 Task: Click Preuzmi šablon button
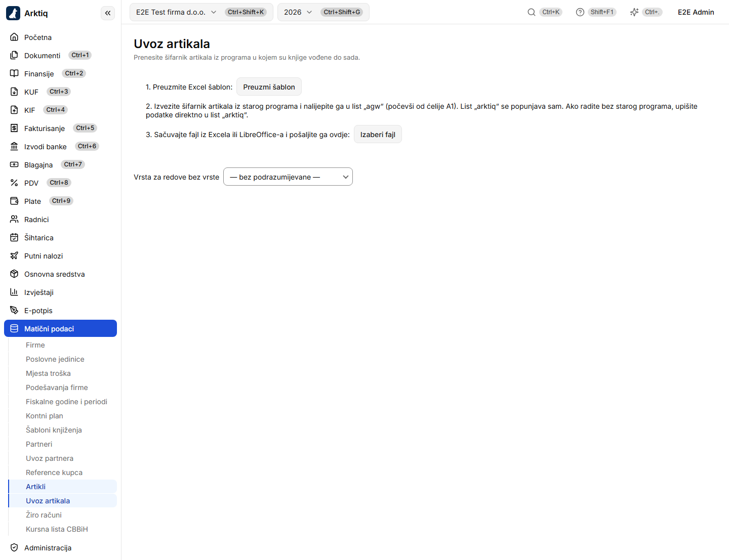[x=269, y=87]
